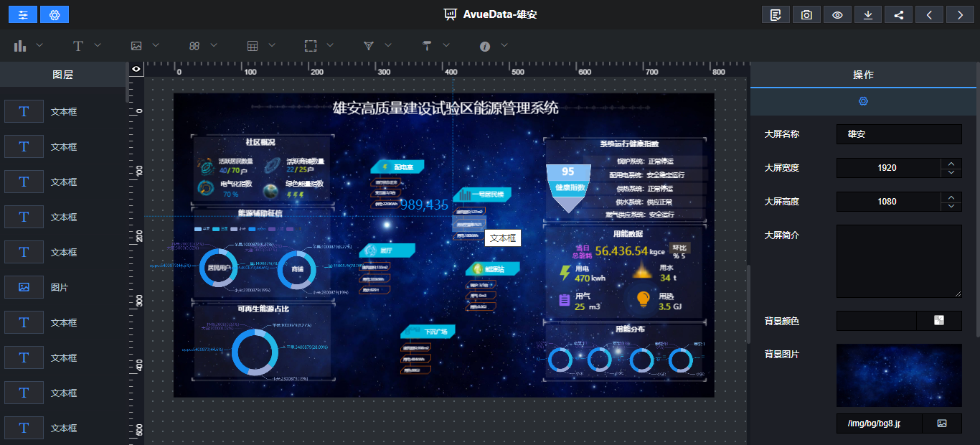Click the download arrow button

click(x=868, y=14)
